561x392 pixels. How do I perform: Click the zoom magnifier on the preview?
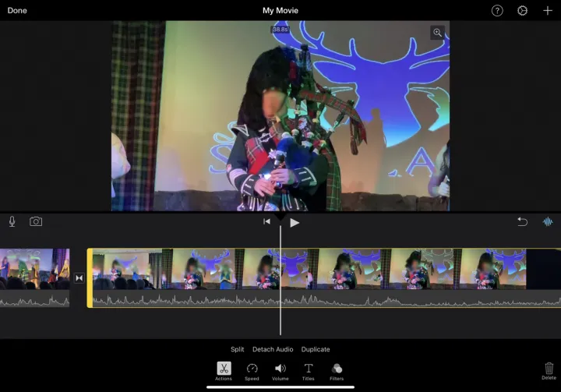[437, 33]
